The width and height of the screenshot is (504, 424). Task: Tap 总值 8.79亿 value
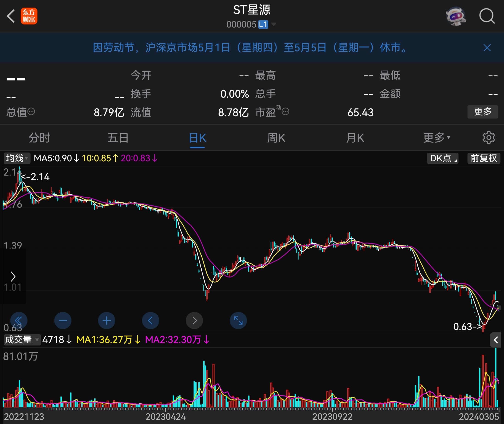click(109, 112)
